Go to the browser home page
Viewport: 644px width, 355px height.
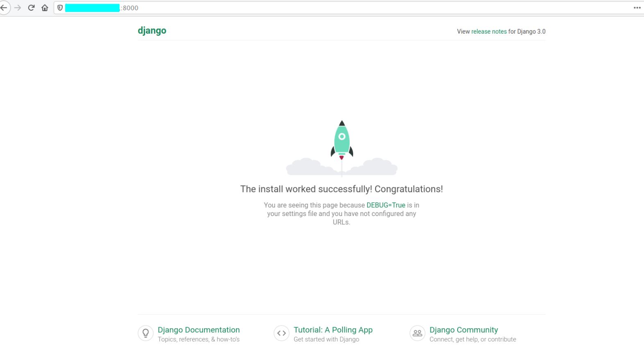(x=45, y=8)
